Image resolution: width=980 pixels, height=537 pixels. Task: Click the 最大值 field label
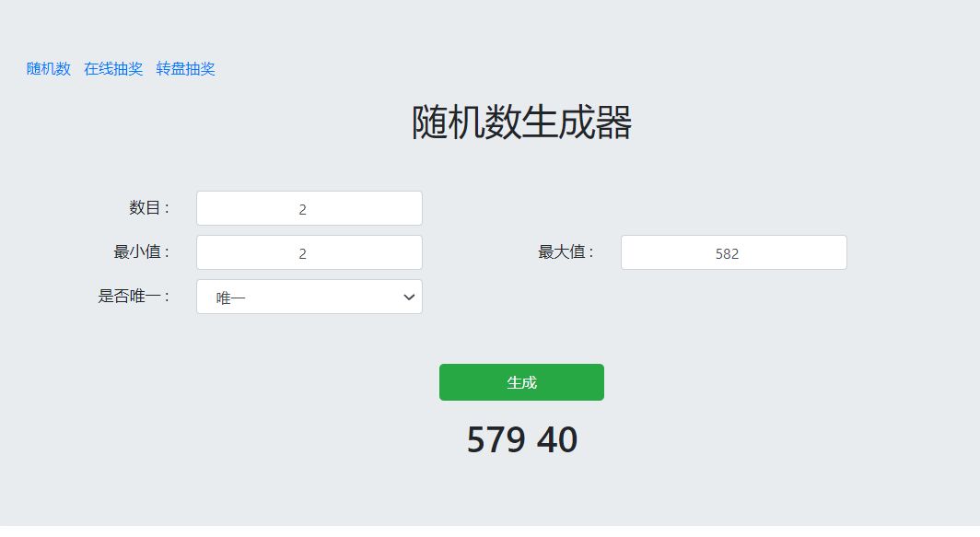tap(566, 252)
